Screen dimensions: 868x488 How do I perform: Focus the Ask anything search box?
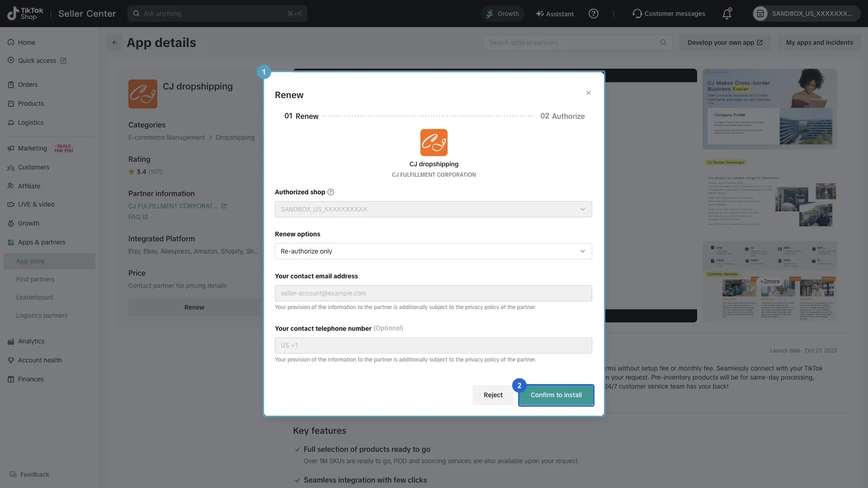pyautogui.click(x=217, y=14)
